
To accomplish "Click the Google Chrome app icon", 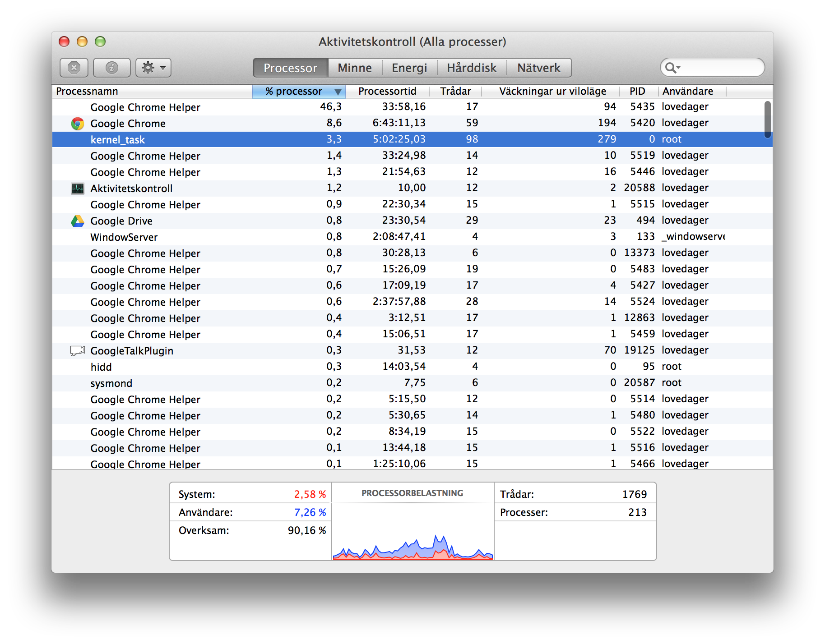I will pyautogui.click(x=78, y=124).
